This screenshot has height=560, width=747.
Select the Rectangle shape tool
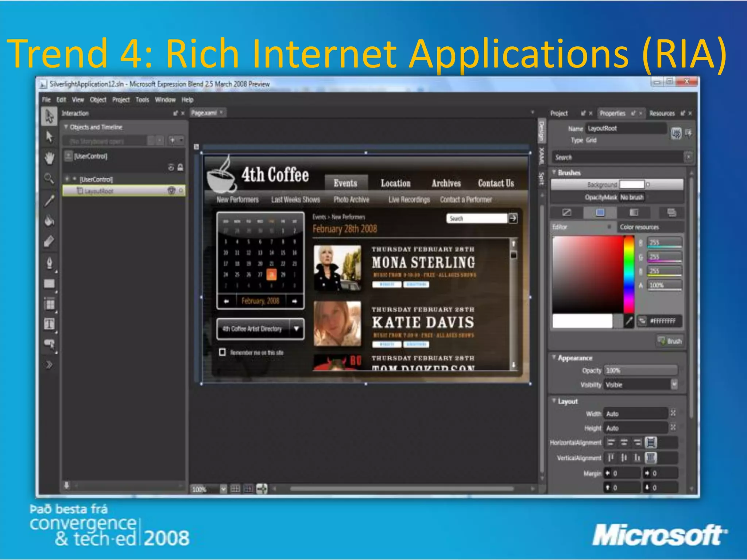click(x=49, y=284)
